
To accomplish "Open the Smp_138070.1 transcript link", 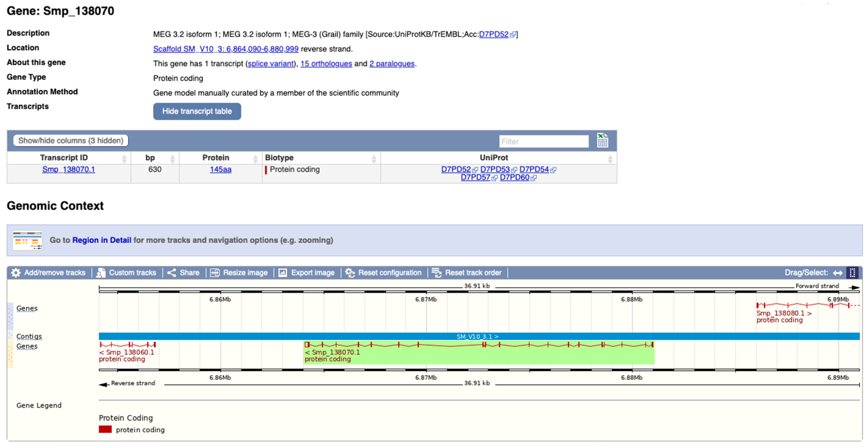I will (x=69, y=169).
